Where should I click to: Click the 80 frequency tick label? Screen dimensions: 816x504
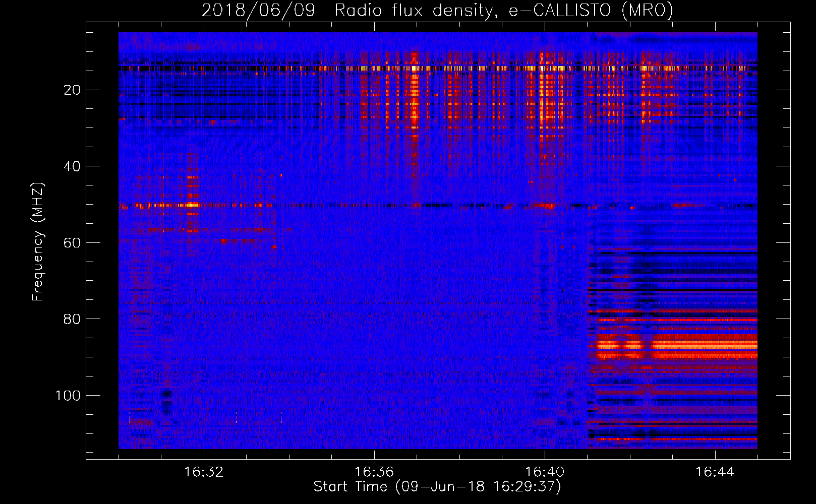[x=73, y=319]
